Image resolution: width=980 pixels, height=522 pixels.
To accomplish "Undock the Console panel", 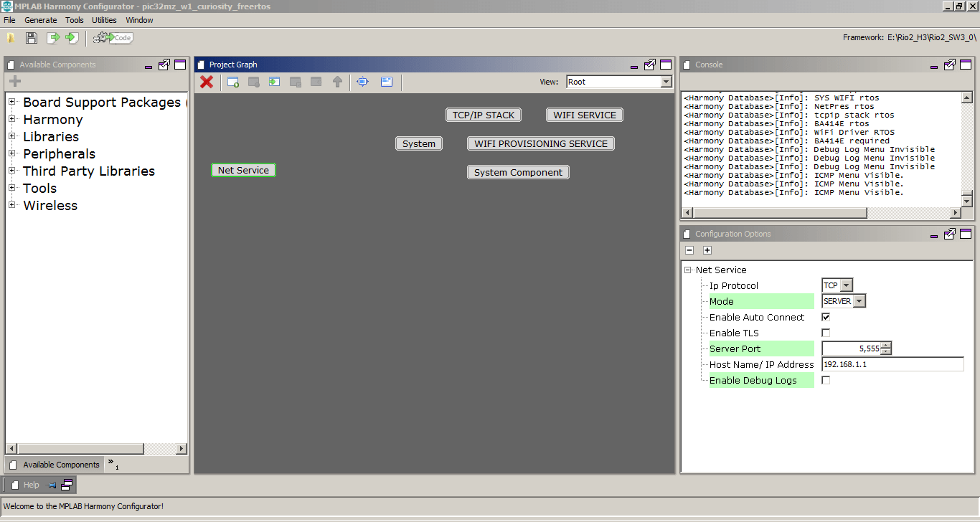I will click(949, 65).
